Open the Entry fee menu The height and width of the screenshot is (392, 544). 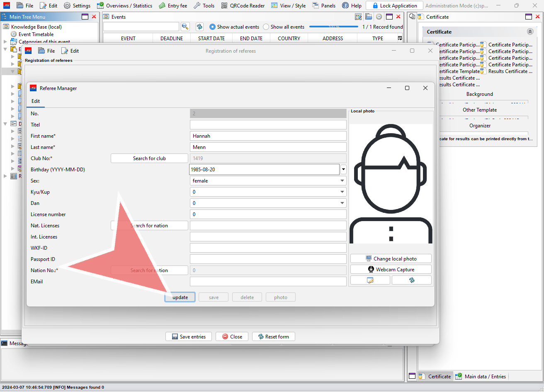click(173, 6)
